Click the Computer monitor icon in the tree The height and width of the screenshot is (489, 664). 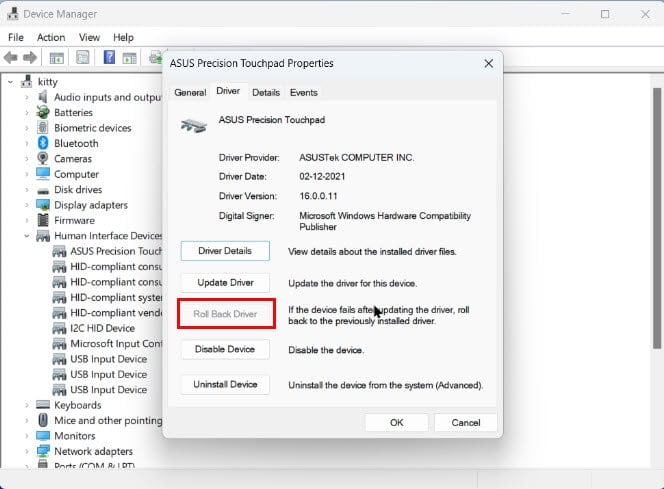(43, 174)
